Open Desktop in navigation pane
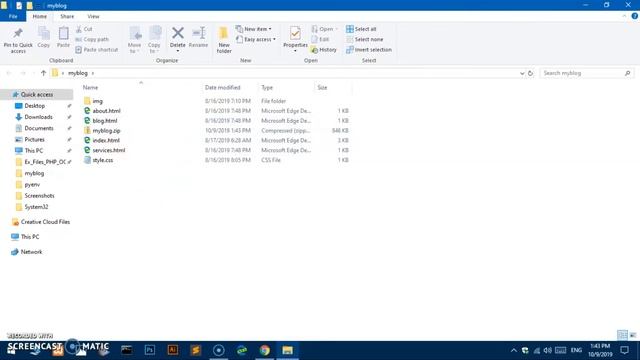This screenshot has height=360, width=640. tap(34, 106)
